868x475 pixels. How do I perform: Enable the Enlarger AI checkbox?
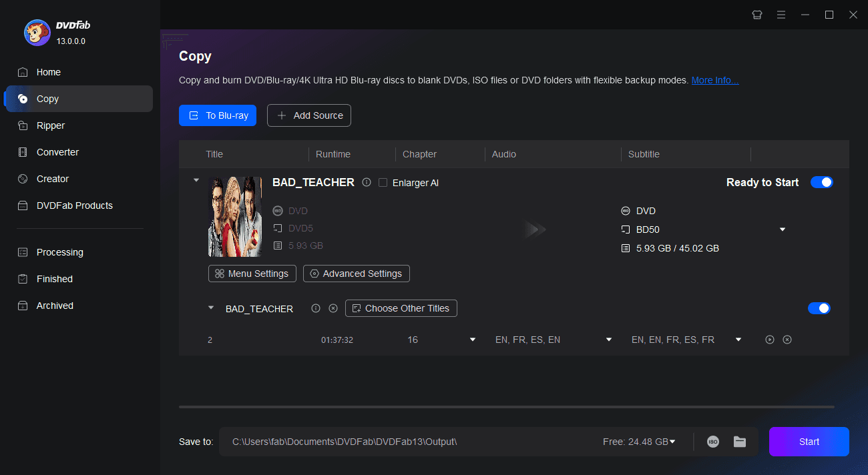pos(383,183)
